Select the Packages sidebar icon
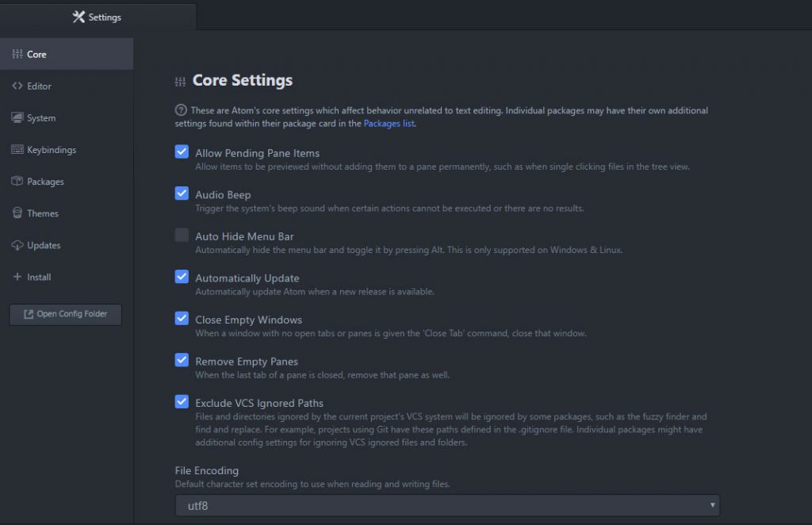812x525 pixels. tap(16, 181)
